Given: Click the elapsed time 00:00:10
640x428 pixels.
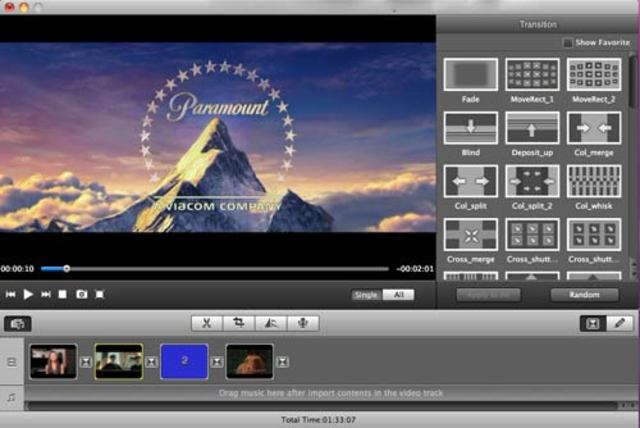Looking at the screenshot, I should [17, 269].
